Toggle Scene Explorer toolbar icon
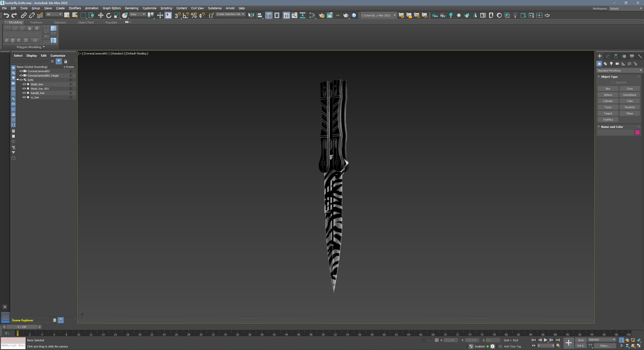The width and height of the screenshot is (644, 350). click(269, 15)
